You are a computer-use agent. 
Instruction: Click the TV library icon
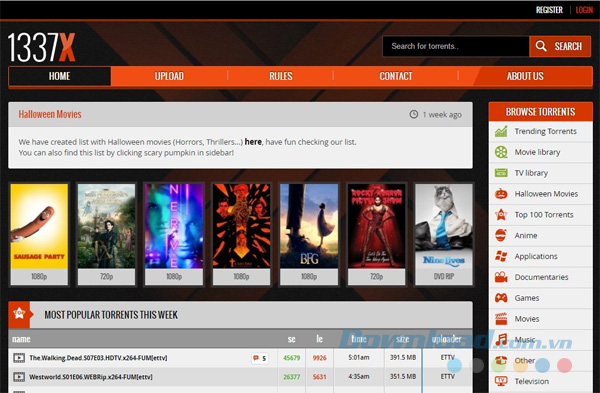[x=501, y=173]
